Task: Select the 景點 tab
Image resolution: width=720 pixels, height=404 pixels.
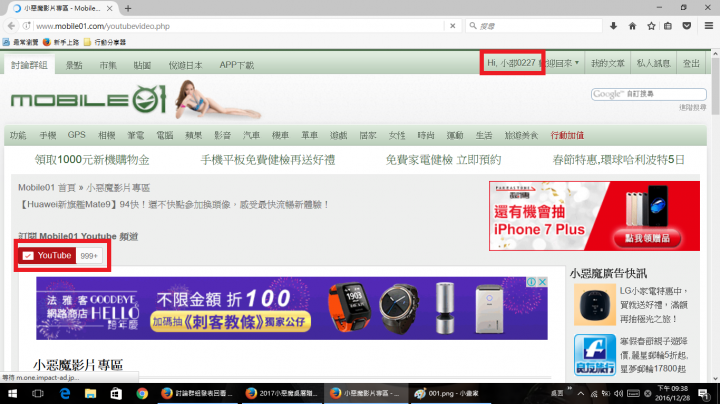Action: 74,65
